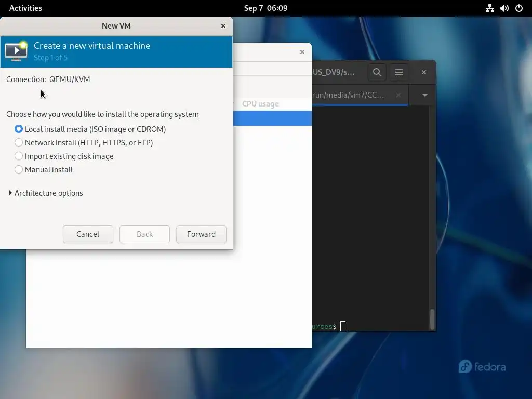This screenshot has width=532, height=399.
Task: Close the terminal tab
Action: [x=398, y=95]
